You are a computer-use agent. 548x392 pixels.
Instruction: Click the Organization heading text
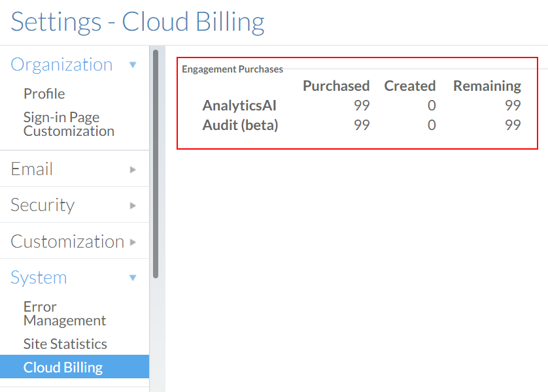point(61,65)
